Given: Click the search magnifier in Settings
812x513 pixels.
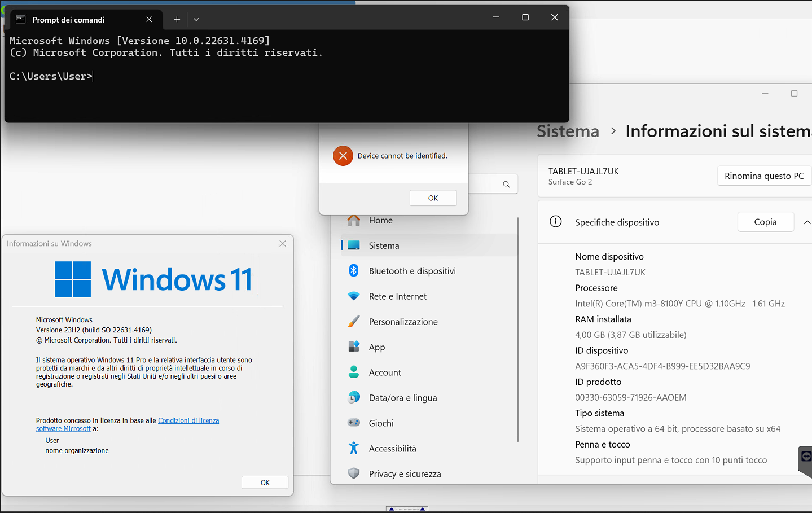Looking at the screenshot, I should pos(506,185).
